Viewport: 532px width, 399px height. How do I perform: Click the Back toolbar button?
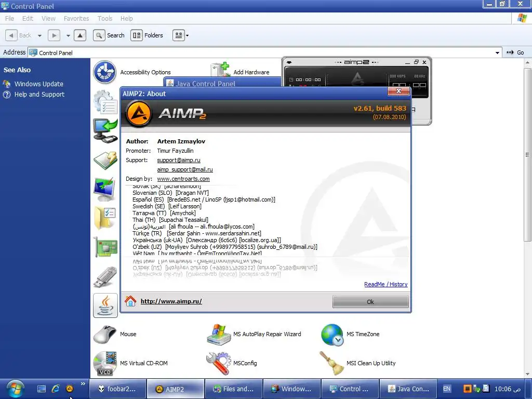click(x=19, y=35)
